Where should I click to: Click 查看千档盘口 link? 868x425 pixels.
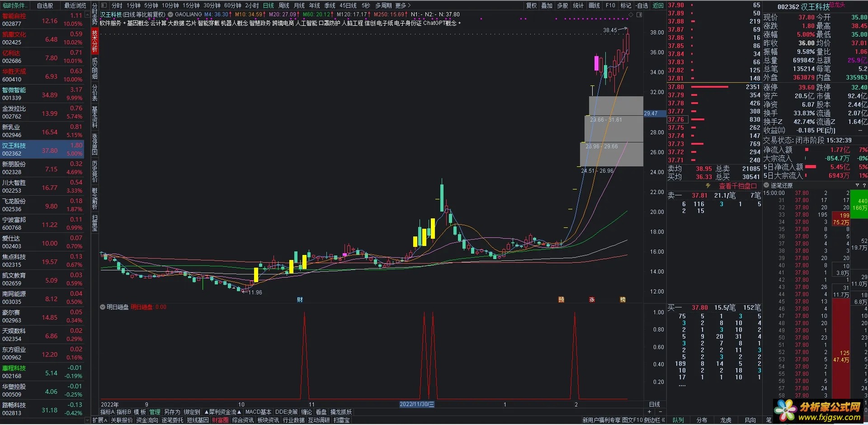tap(737, 186)
